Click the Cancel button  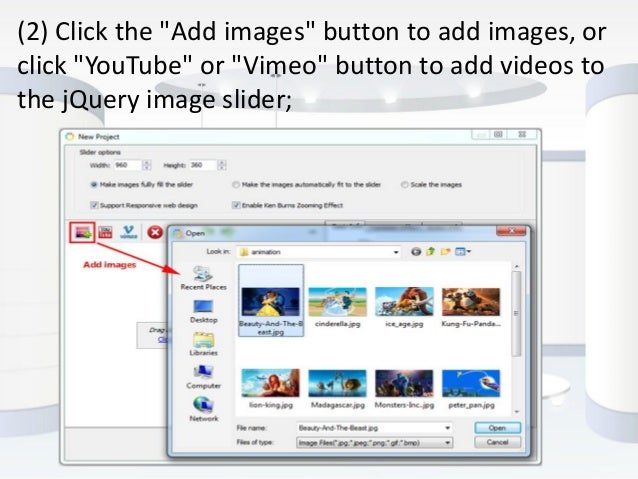pos(497,442)
